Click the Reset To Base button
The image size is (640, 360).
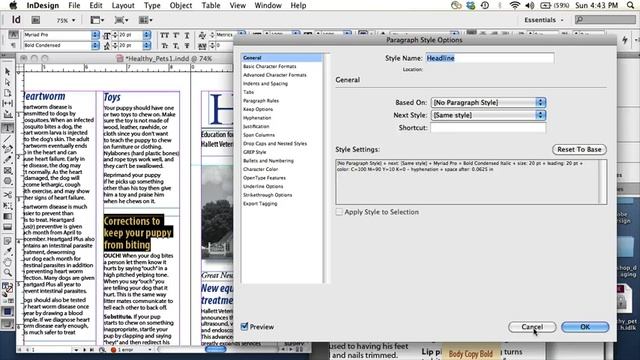[579, 149]
